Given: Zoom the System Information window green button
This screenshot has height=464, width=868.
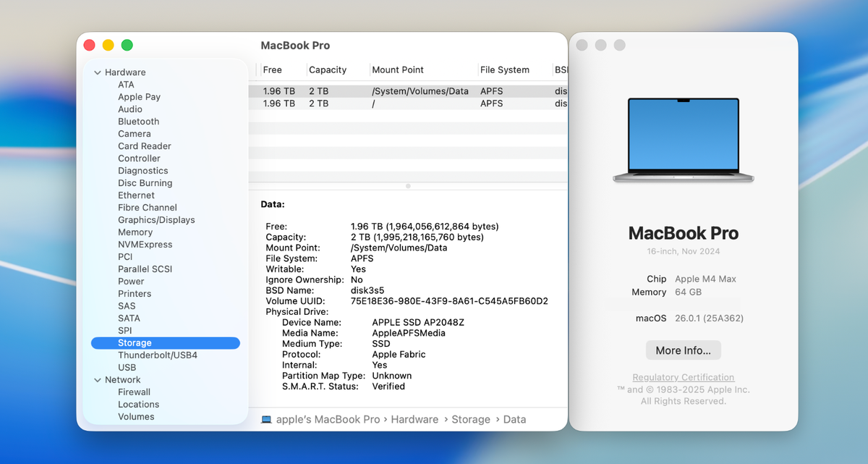Looking at the screenshot, I should coord(127,45).
